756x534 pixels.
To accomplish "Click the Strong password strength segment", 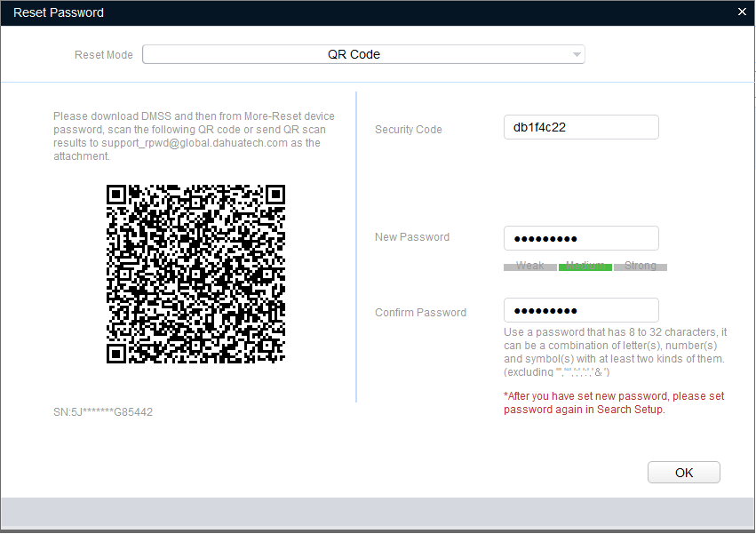I will coord(641,267).
